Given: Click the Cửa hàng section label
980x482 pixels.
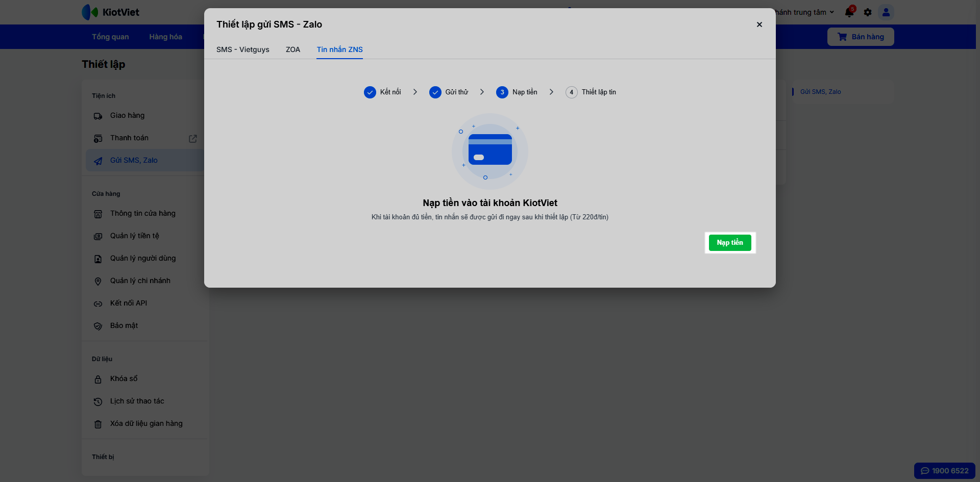Looking at the screenshot, I should click(106, 194).
